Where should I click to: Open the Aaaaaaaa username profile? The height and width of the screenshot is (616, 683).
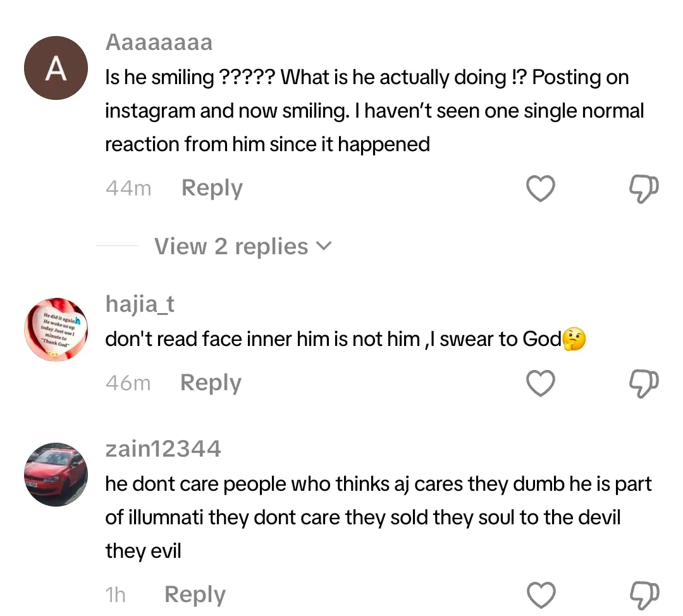click(159, 42)
